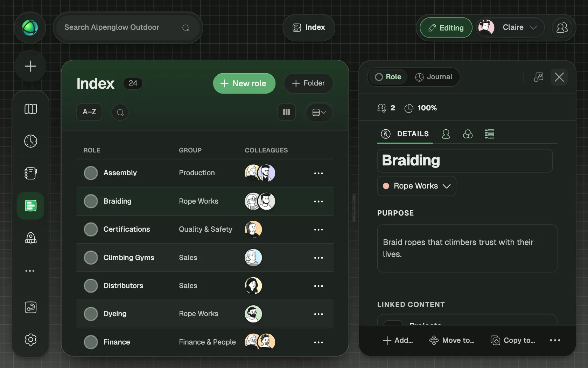Screen dimensions: 588x368
Task: Open the search in Index panel
Action: click(120, 112)
